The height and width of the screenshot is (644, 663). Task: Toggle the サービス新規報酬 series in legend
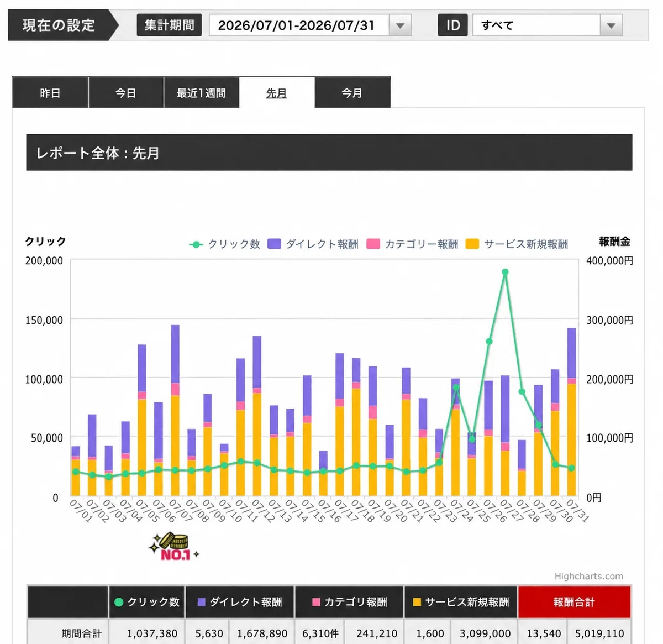[x=517, y=244]
